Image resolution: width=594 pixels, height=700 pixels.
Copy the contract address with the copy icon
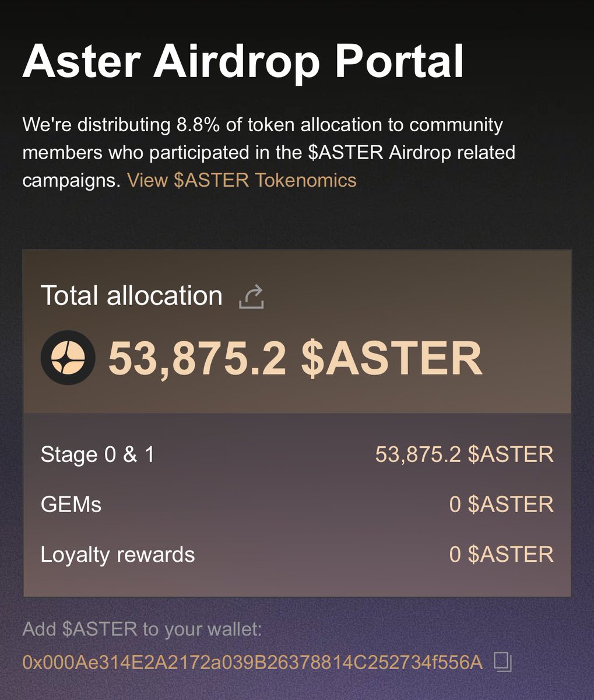click(x=502, y=662)
